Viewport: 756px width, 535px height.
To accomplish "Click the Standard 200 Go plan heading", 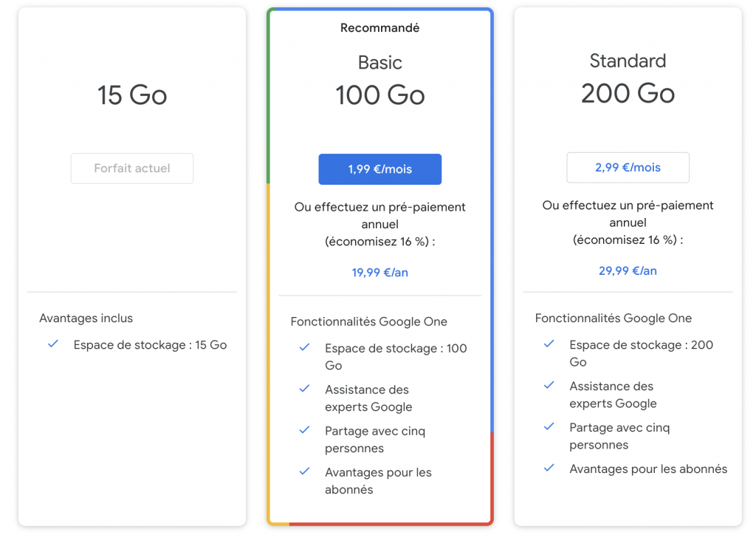I will pyautogui.click(x=628, y=93).
